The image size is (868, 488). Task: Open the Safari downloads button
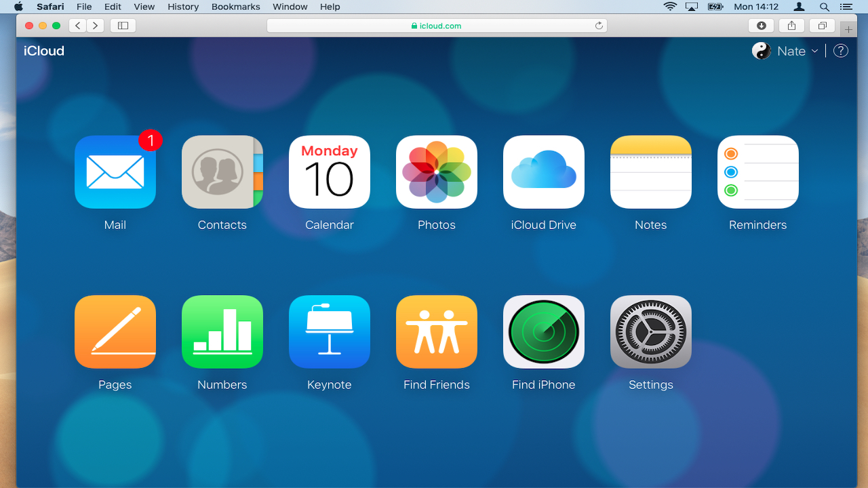click(x=762, y=26)
